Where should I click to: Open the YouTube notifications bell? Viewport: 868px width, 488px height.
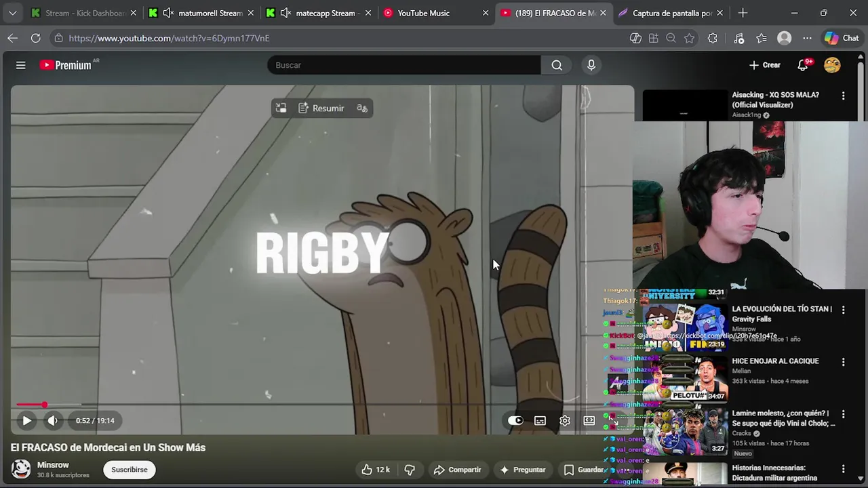pos(804,65)
